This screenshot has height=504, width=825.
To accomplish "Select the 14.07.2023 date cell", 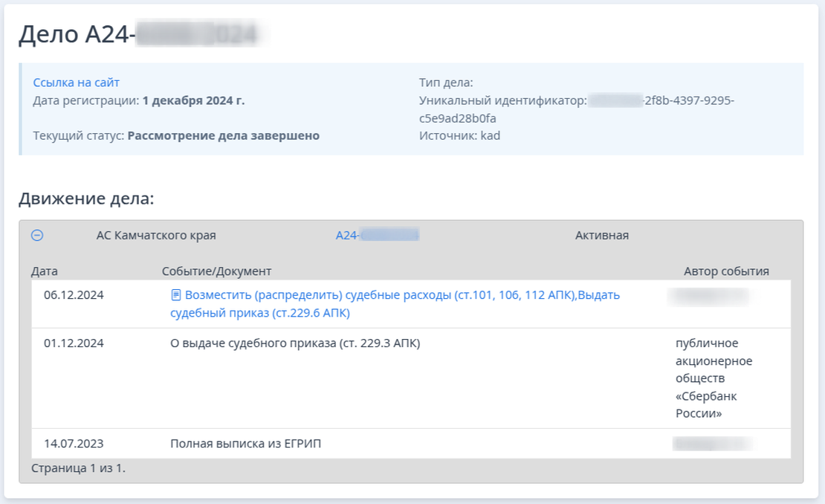I will tap(74, 444).
